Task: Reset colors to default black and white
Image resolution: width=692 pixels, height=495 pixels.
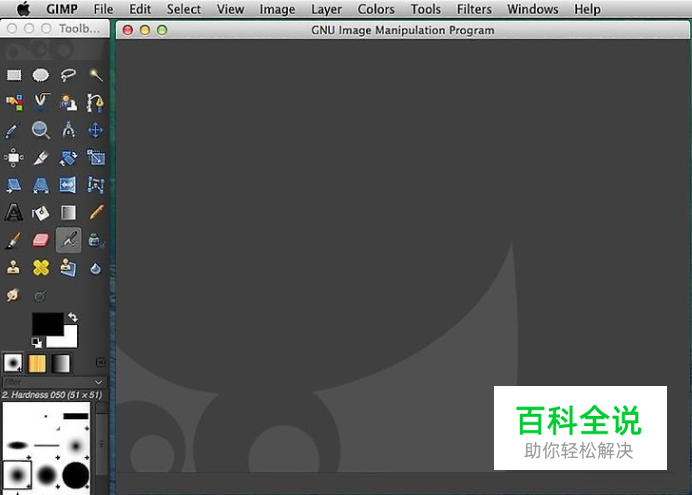Action: [x=37, y=342]
